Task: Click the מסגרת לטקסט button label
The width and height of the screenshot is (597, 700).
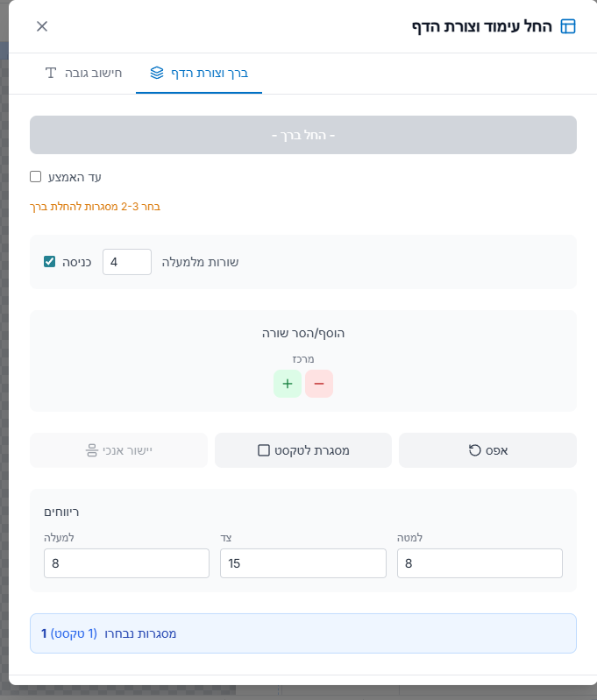Action: 312,450
